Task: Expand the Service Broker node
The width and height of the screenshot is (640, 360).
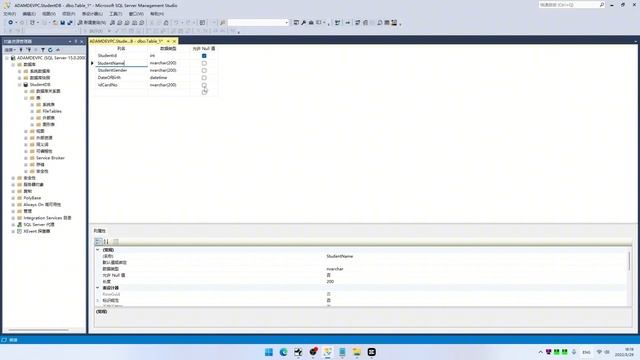Action: [26, 158]
